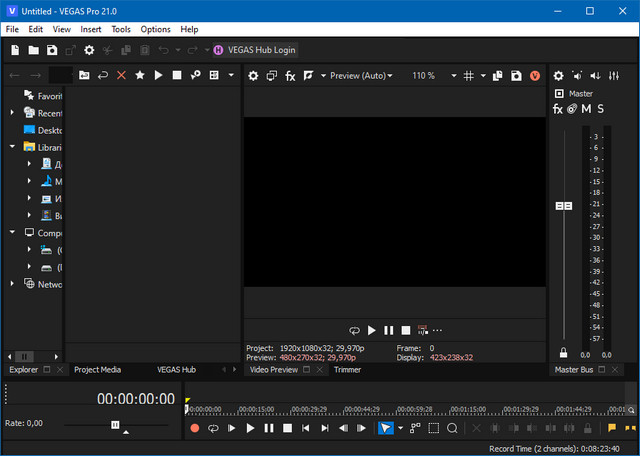Click the Save project icon in main toolbar

(52, 50)
